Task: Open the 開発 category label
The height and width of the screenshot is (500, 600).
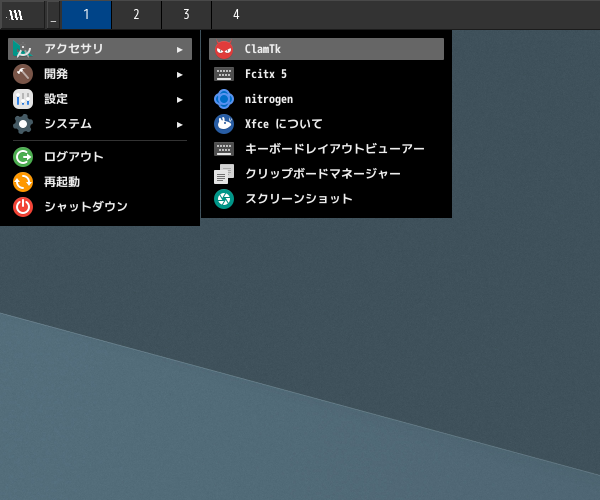Action: tap(56, 74)
